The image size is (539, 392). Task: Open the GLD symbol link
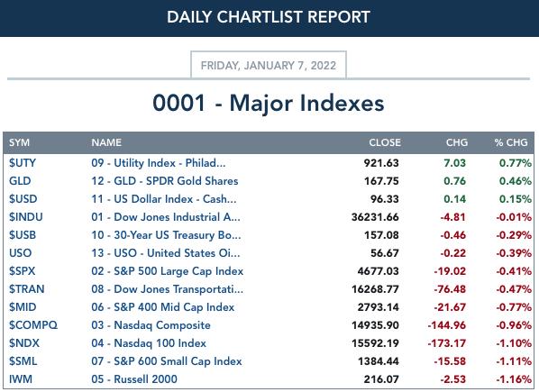(x=20, y=181)
